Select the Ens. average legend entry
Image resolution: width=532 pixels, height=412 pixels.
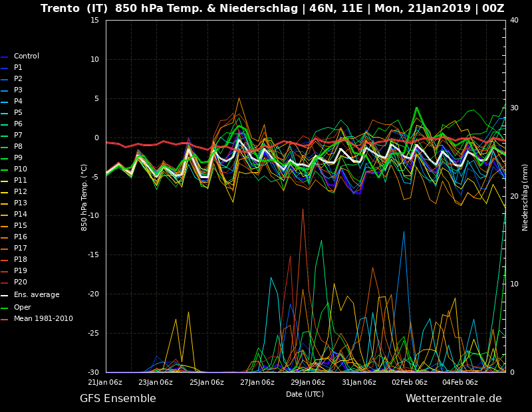pyautogui.click(x=30, y=294)
